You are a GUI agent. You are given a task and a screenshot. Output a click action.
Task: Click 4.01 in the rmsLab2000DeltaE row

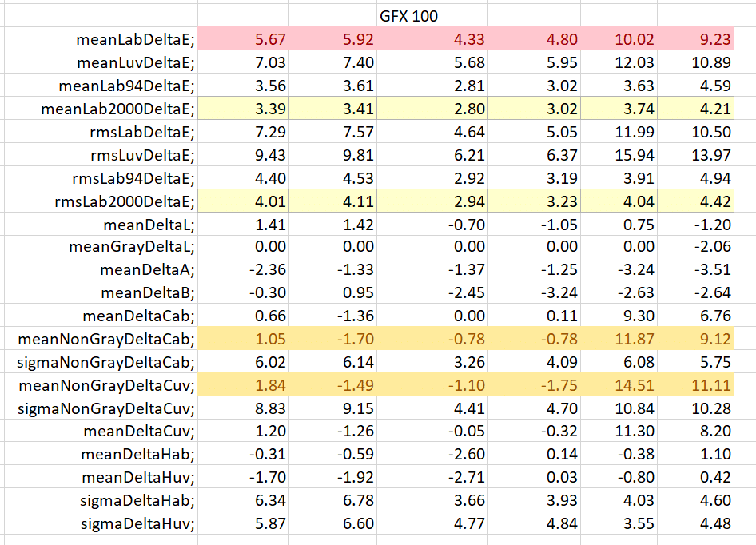pyautogui.click(x=270, y=201)
